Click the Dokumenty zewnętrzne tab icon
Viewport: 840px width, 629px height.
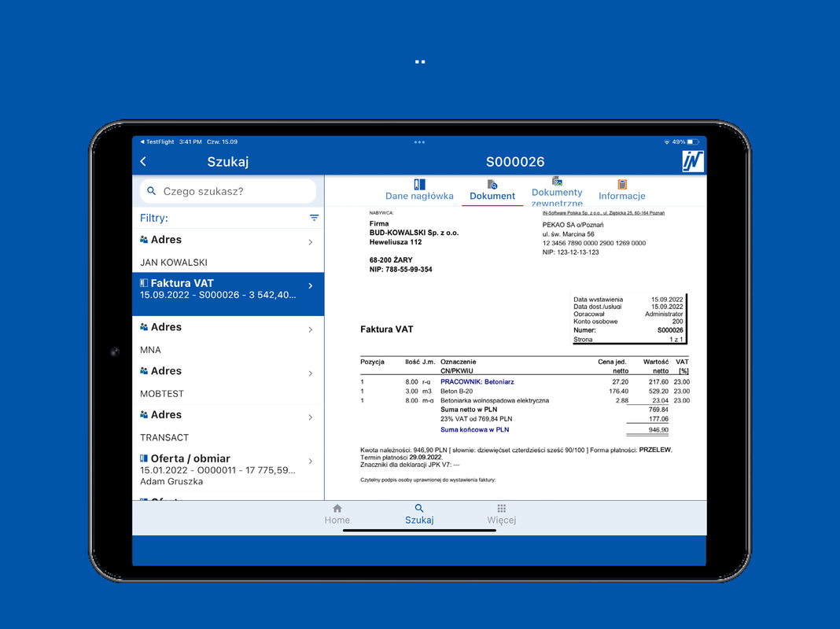point(557,182)
